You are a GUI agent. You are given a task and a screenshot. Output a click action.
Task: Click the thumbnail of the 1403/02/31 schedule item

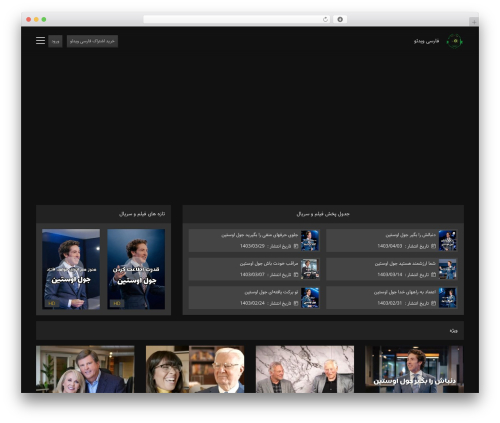coord(447,297)
